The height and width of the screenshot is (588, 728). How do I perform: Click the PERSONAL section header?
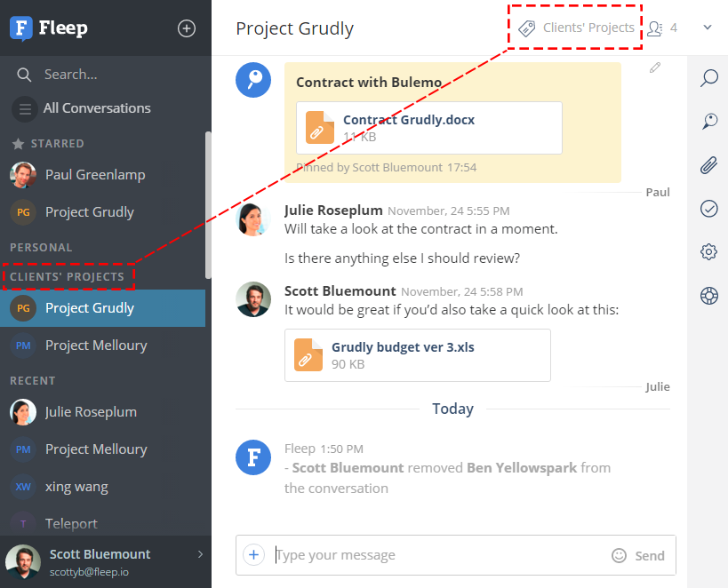point(41,248)
